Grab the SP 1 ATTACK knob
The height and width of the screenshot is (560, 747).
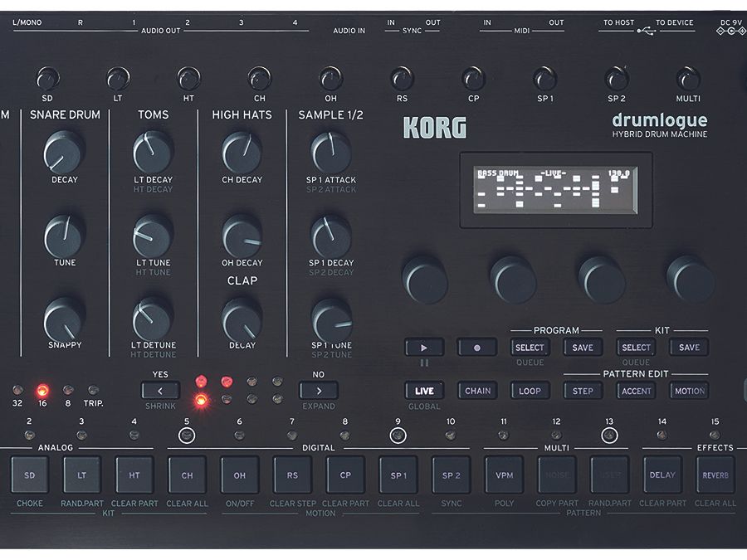click(x=330, y=153)
